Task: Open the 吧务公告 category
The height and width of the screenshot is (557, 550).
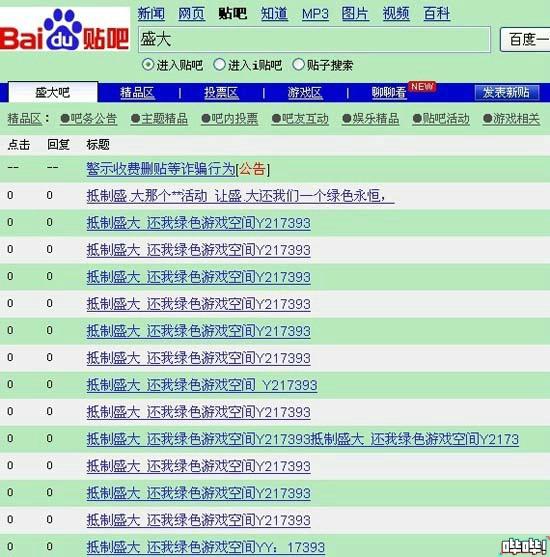Action: (x=89, y=119)
